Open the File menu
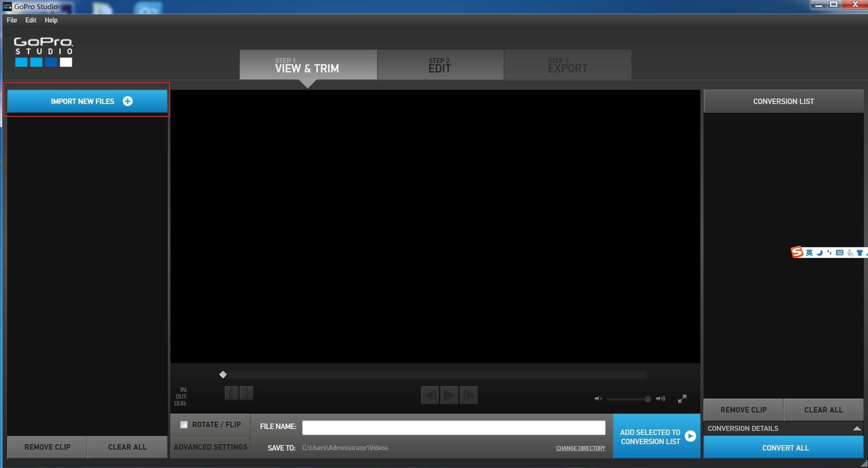The image size is (868, 468). coord(12,20)
